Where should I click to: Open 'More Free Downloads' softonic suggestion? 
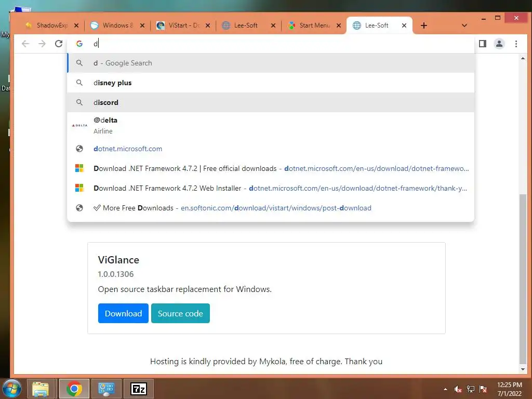pos(271,208)
